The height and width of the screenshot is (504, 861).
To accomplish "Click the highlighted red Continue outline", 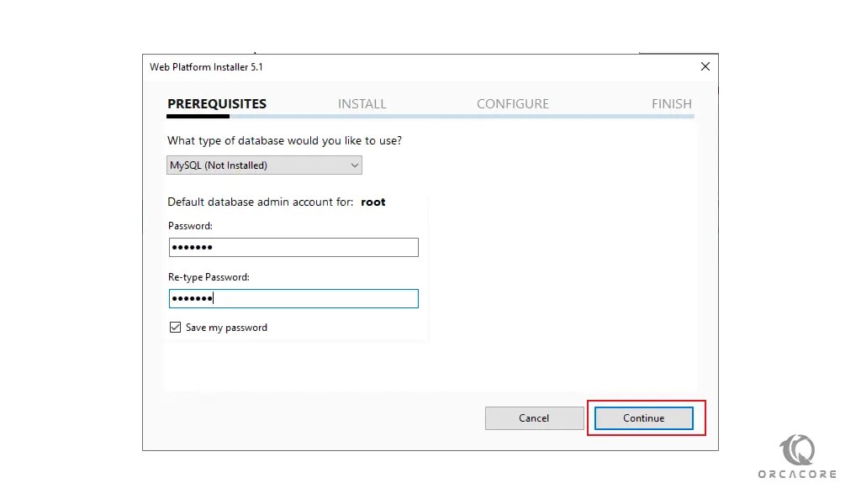I will tap(644, 417).
